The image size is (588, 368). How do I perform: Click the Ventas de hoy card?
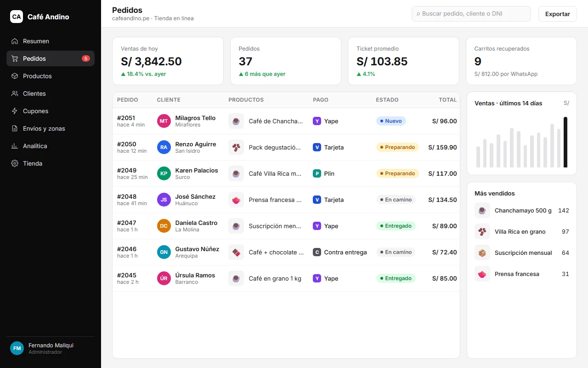pyautogui.click(x=168, y=61)
